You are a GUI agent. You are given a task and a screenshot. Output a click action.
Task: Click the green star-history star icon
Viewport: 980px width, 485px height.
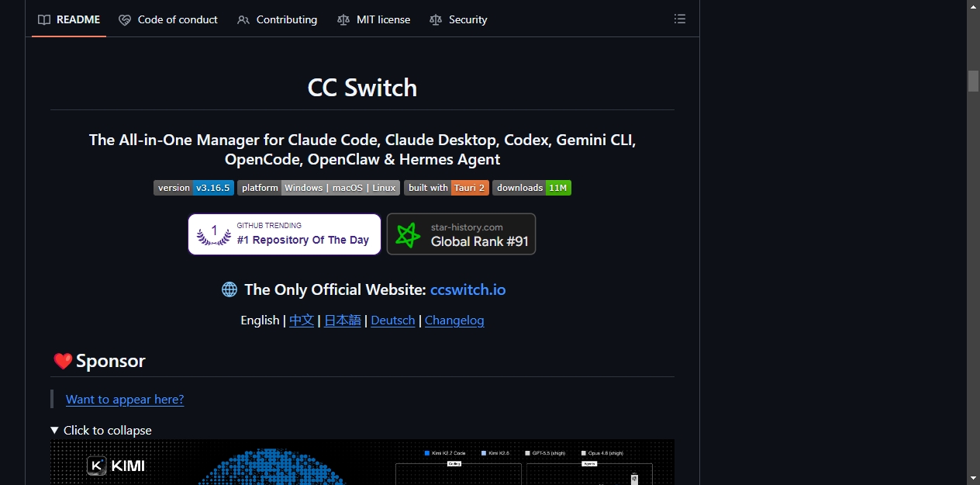[x=408, y=234]
